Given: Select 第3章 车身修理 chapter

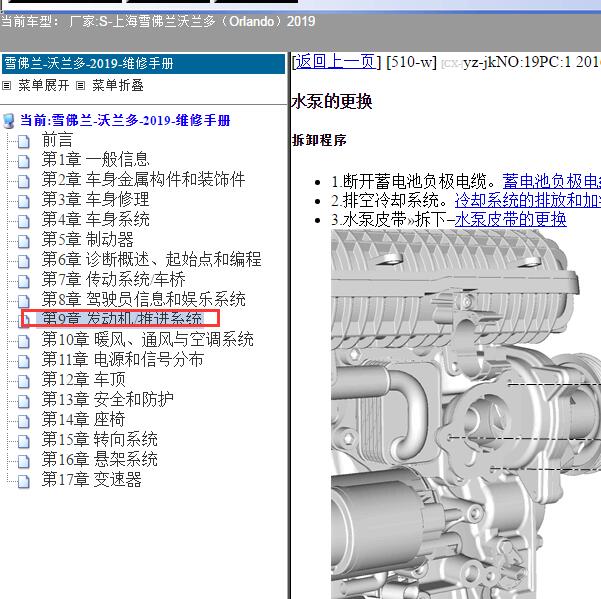Looking at the screenshot, I should (x=95, y=199).
